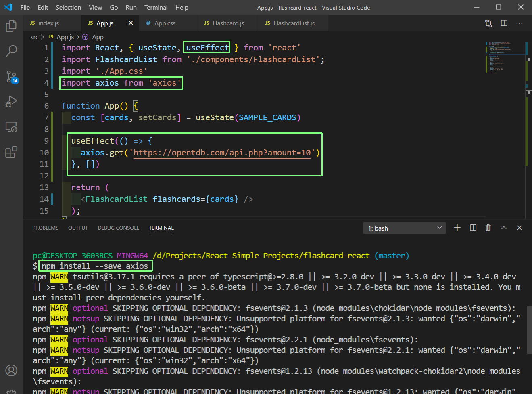Viewport: 532px width, 394px height.
Task: Open the Search view in activity bar
Action: [11, 51]
